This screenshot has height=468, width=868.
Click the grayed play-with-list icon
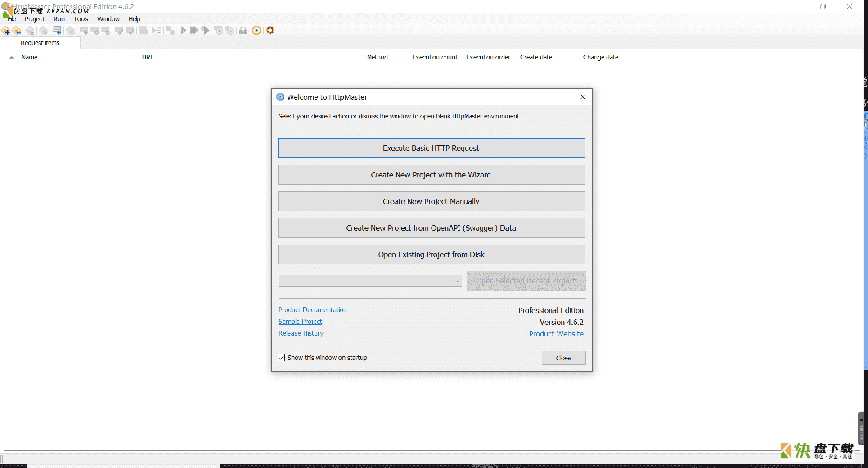point(157,31)
